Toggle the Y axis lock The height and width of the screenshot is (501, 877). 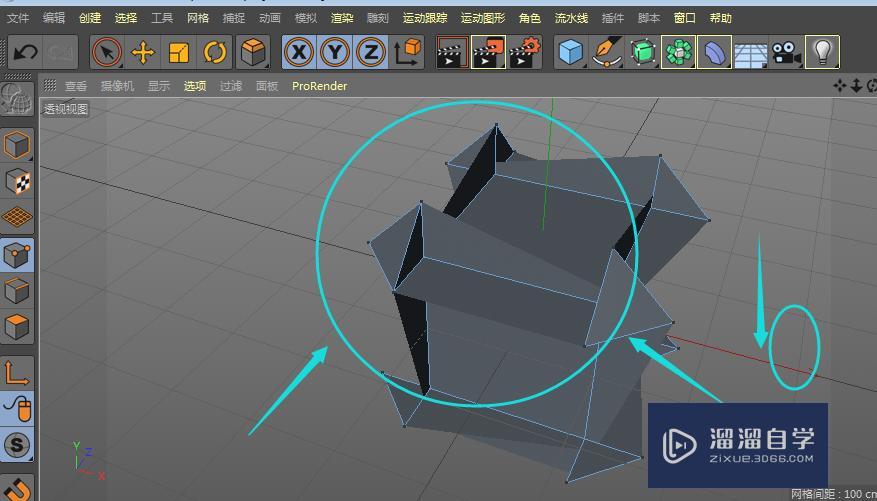[334, 53]
